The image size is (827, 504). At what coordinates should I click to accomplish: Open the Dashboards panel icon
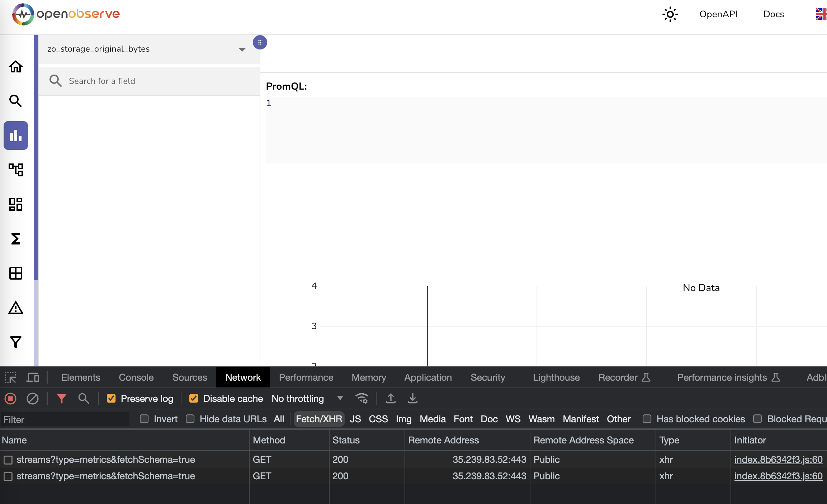coord(15,204)
